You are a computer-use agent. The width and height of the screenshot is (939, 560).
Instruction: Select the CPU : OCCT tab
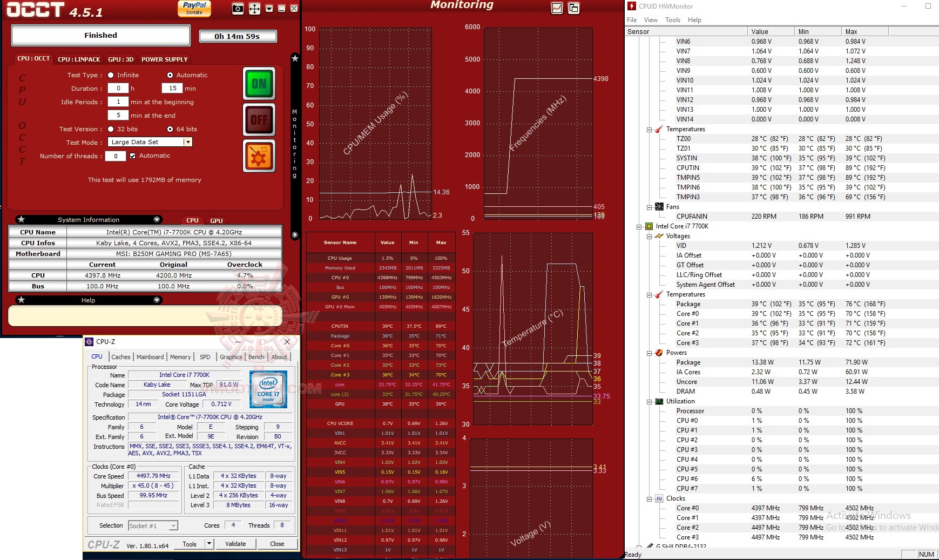click(33, 58)
